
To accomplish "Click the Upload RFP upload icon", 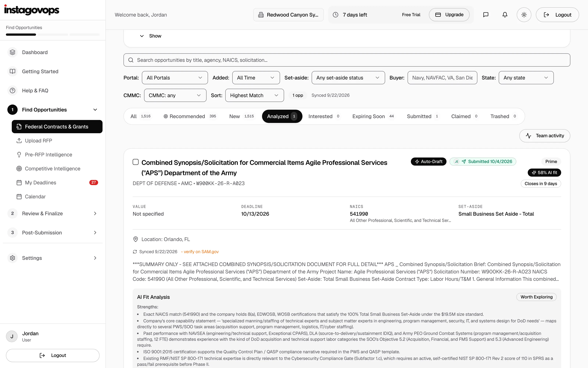I will [x=19, y=141].
